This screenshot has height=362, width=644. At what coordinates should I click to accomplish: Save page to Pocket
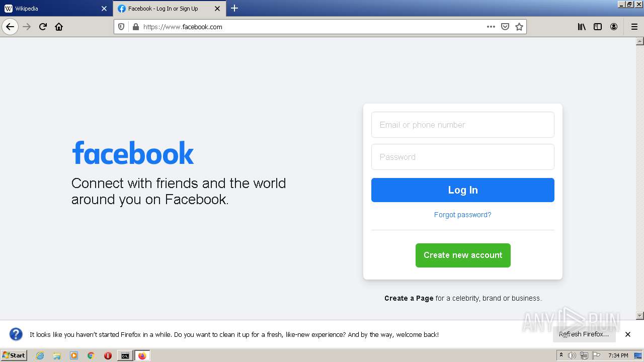pos(505,27)
